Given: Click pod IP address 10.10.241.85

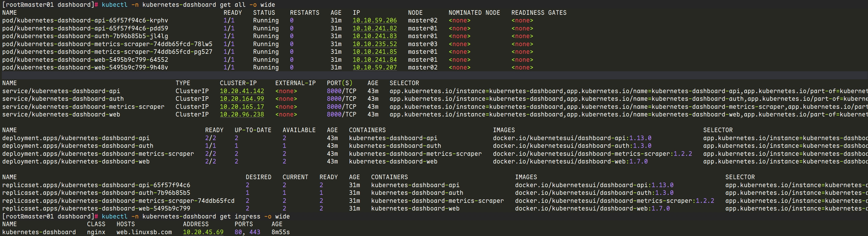Looking at the screenshot, I should (375, 52).
